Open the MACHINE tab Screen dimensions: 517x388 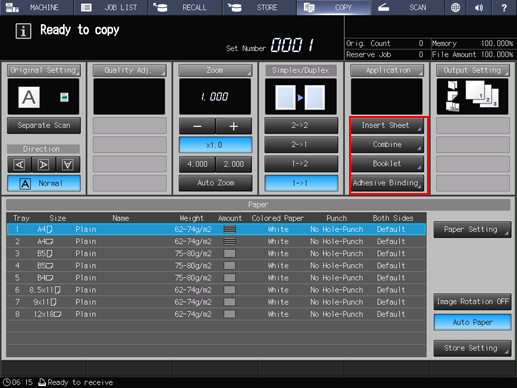pyautogui.click(x=37, y=7)
